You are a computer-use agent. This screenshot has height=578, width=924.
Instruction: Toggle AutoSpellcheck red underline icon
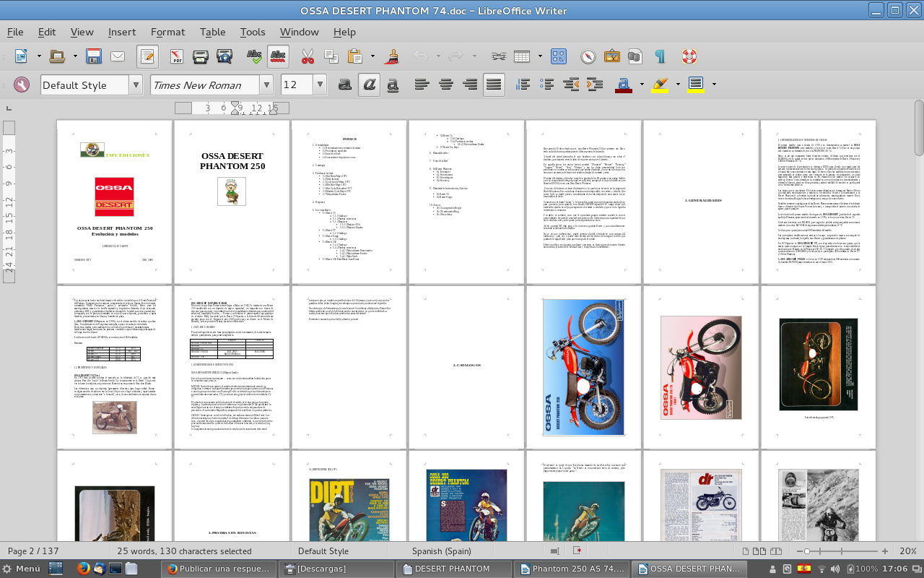pyautogui.click(x=278, y=56)
